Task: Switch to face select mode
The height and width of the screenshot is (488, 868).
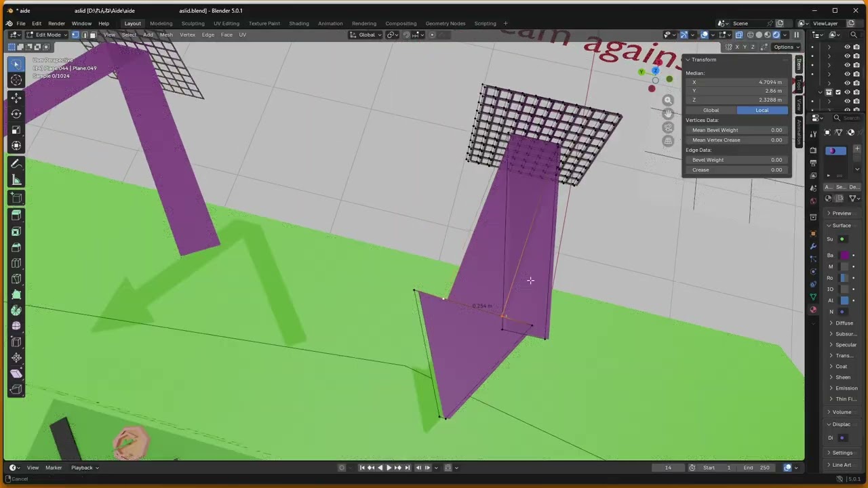Action: (93, 35)
